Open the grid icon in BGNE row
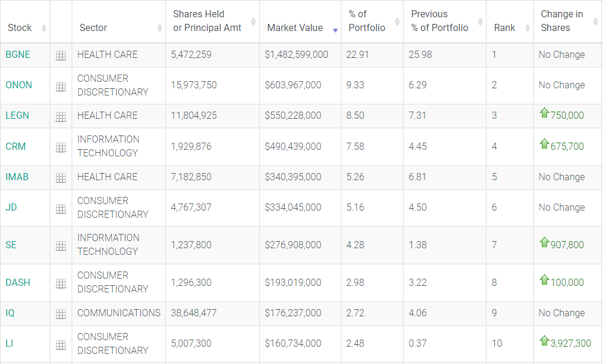This screenshot has height=364, width=603. click(61, 55)
